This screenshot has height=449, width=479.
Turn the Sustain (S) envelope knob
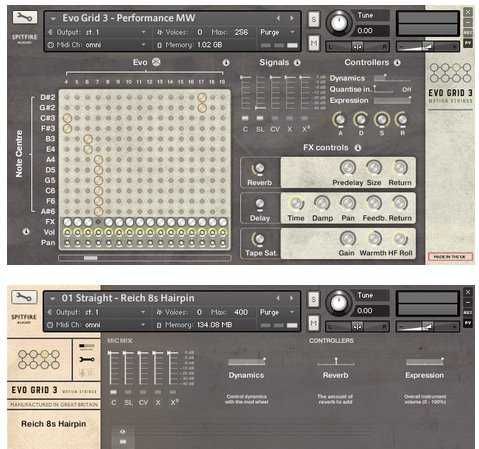[382, 120]
